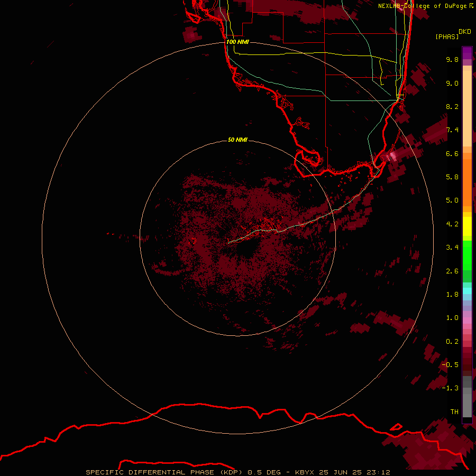Pick the purple segment of the color bar
This screenshot has width=476, height=476.
pyautogui.click(x=467, y=53)
